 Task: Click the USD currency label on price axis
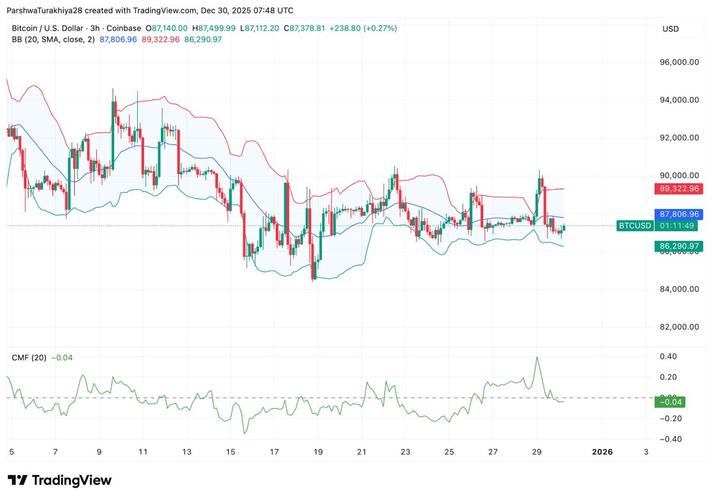click(x=670, y=29)
